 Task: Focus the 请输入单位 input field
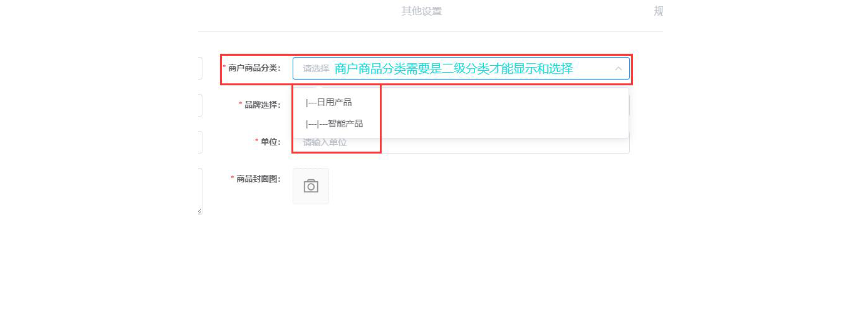(461, 142)
